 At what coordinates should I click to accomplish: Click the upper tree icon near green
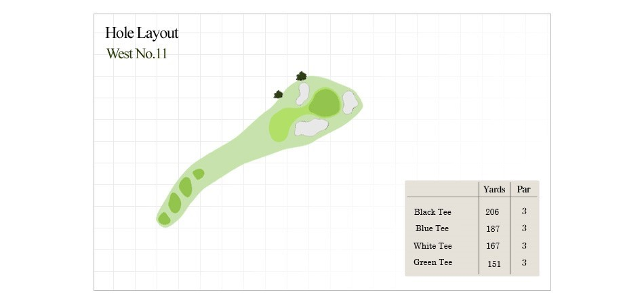(302, 76)
